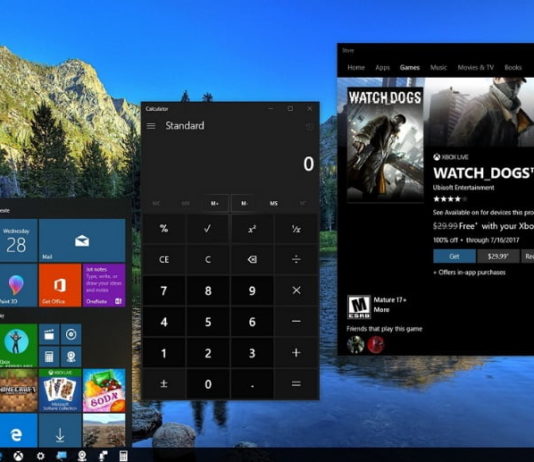Viewport: 534px width, 462px height.
Task: Open the Calculator hamburger menu
Action: [x=151, y=126]
